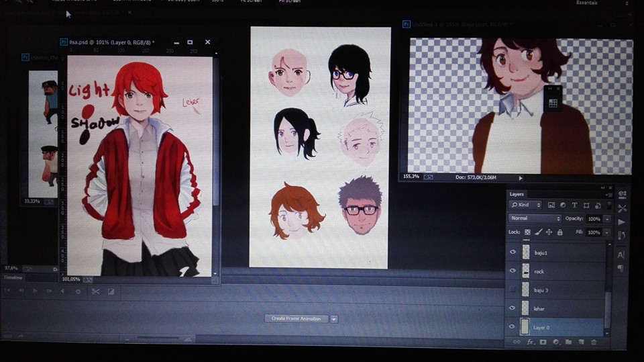Open dropdown beside Create Frame Animation
Image resolution: width=644 pixels, height=362 pixels.
[x=334, y=319]
